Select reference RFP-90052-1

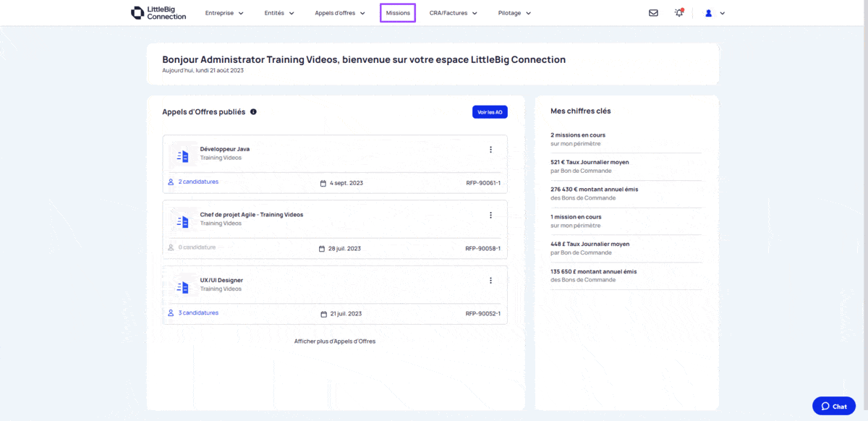coord(483,314)
